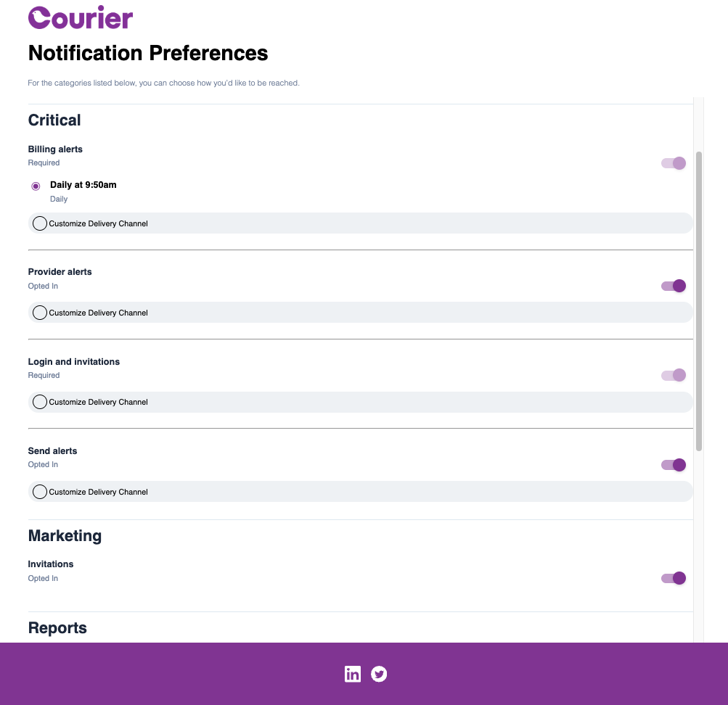This screenshot has width=728, height=705.
Task: Toggle the Invitations switch under Marketing
Action: (673, 578)
